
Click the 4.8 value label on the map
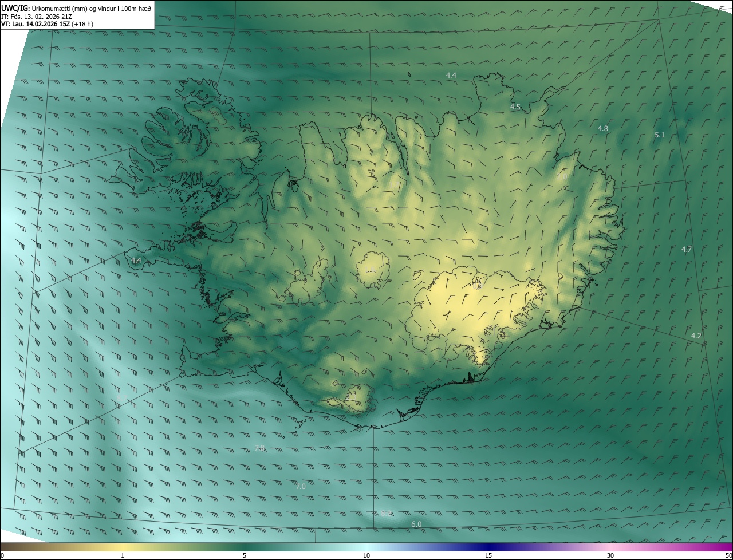click(x=603, y=129)
